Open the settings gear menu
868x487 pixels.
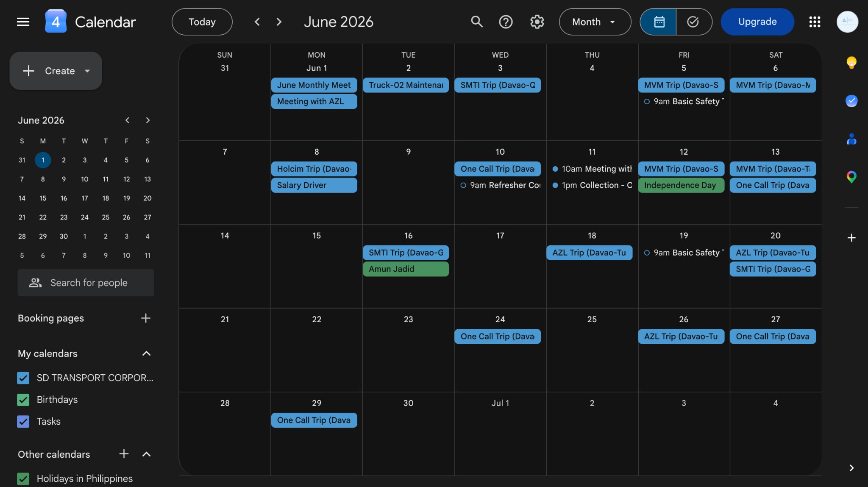point(537,22)
